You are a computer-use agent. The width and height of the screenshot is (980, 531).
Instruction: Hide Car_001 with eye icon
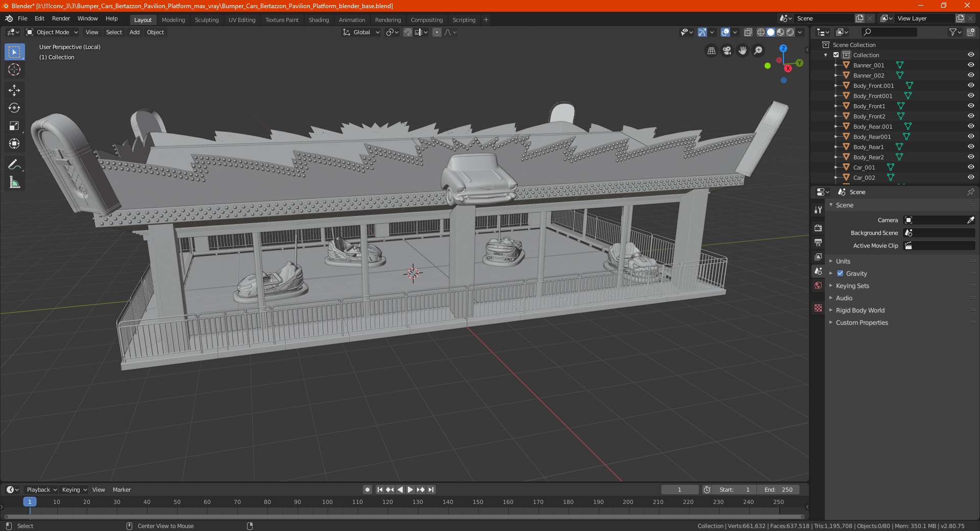pos(971,167)
